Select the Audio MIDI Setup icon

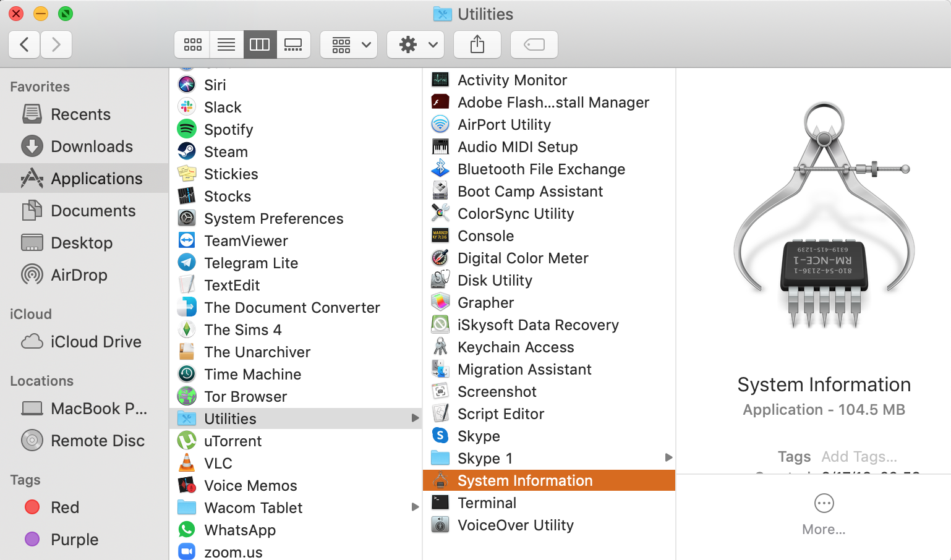click(440, 146)
